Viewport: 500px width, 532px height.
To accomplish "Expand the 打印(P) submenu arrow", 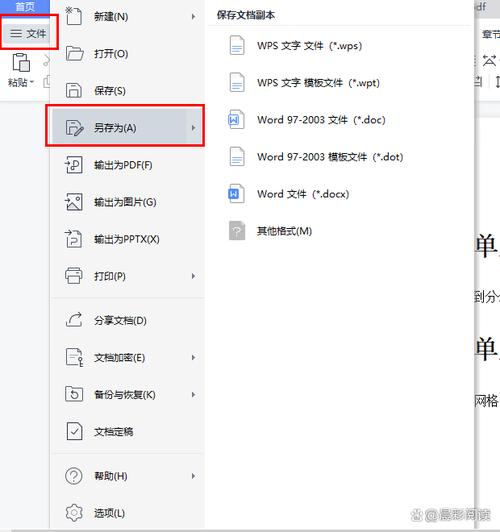I will (193, 276).
